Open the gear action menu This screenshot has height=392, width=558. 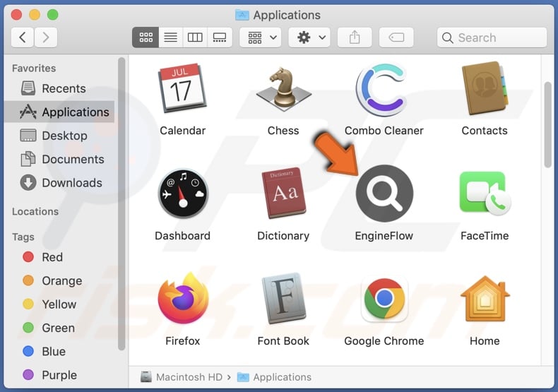(309, 37)
